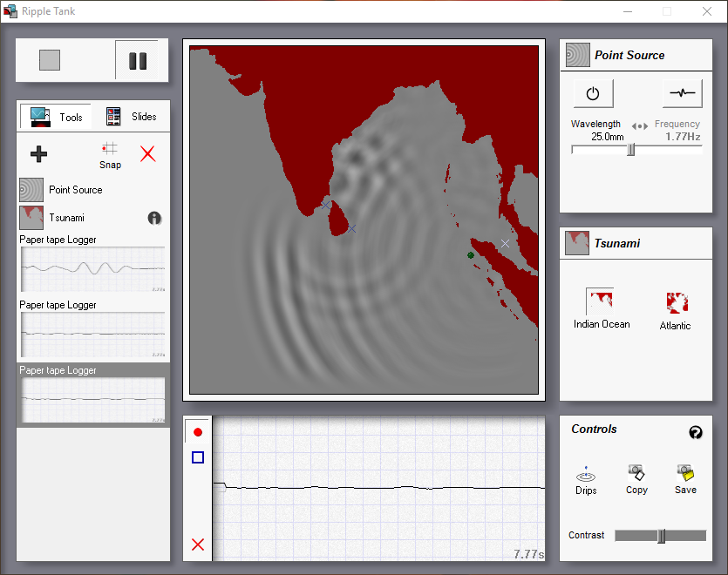
Task: Click the 7.77s time readout on tape
Action: tap(529, 554)
